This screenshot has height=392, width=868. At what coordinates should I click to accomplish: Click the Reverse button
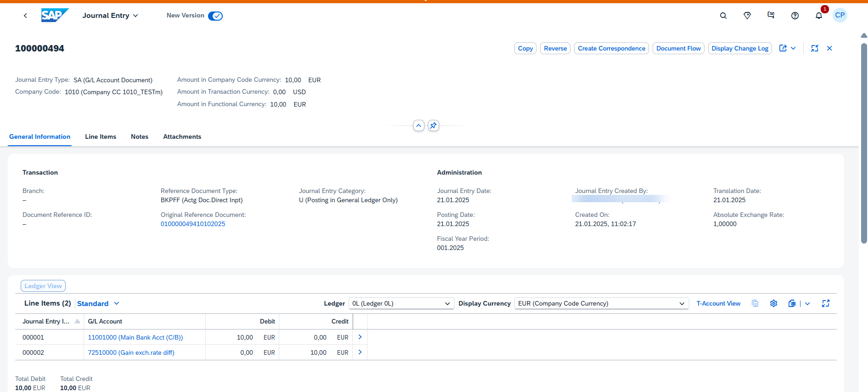pos(555,48)
